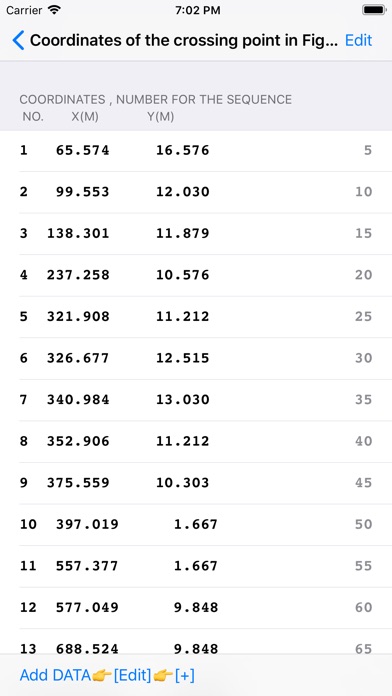
Task: Open row 3 with X 138.301
Action: pos(196,234)
